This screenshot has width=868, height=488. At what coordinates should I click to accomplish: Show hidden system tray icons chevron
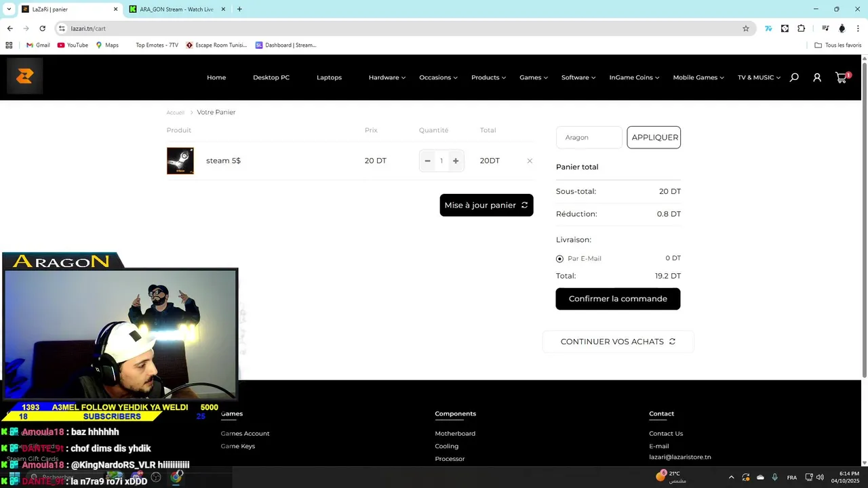[731, 477]
